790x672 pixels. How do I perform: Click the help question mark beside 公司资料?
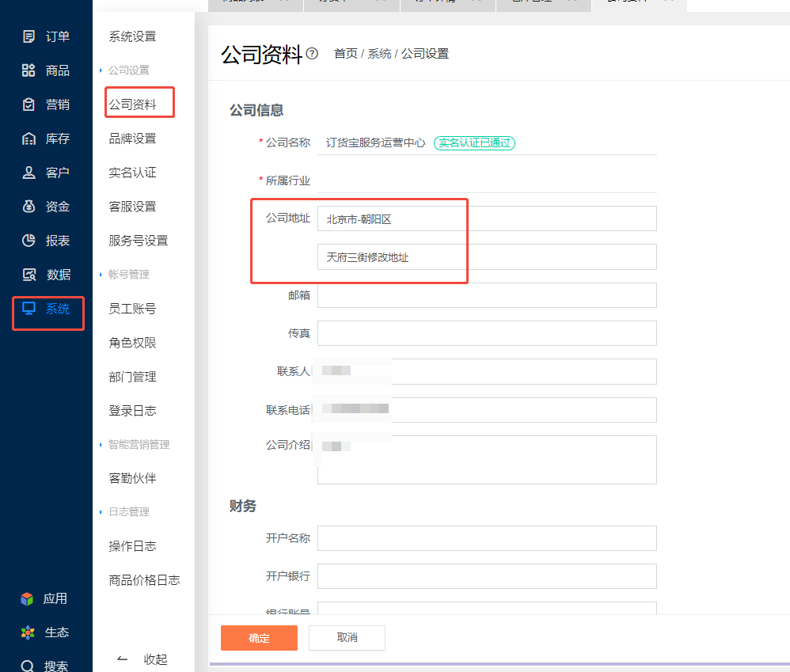pyautogui.click(x=312, y=53)
